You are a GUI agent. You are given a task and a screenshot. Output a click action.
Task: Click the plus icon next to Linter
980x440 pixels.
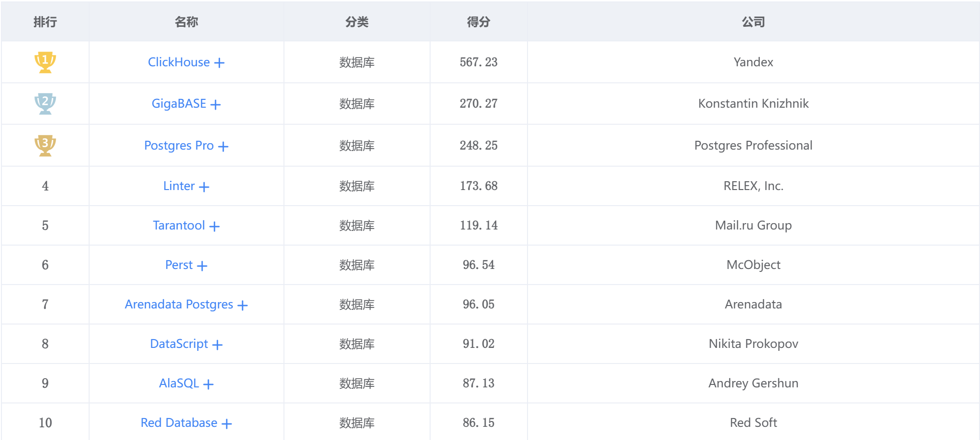204,187
